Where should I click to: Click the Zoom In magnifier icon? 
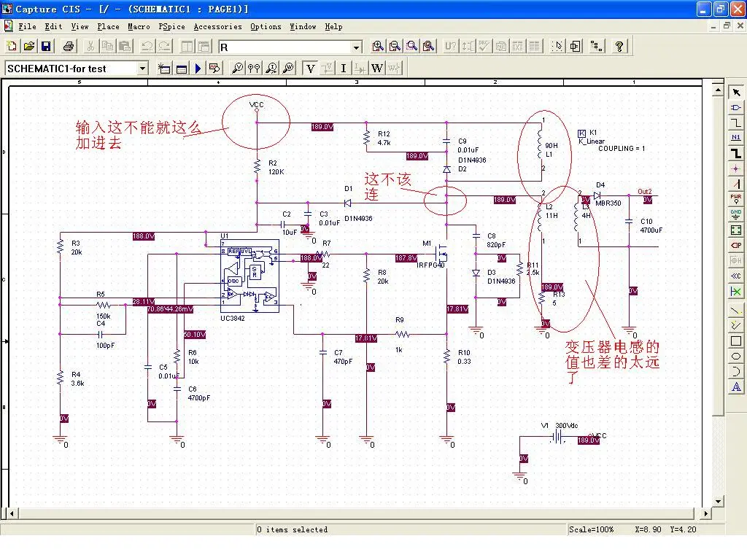378,46
